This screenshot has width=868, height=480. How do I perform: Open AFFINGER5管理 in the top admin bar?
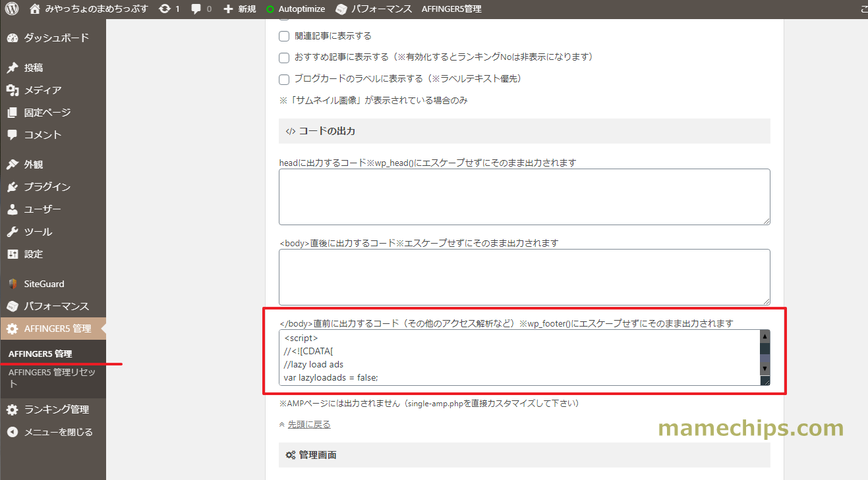(451, 9)
